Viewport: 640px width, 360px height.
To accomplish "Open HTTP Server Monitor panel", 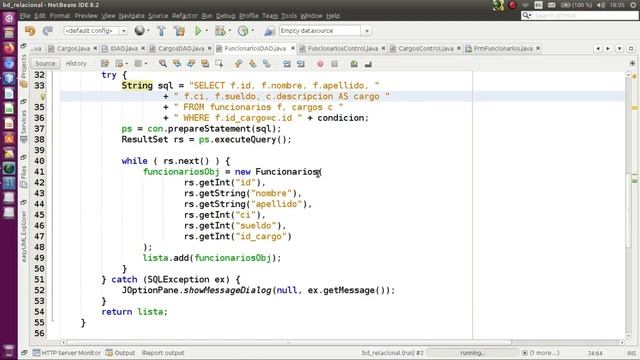I will coord(67,353).
